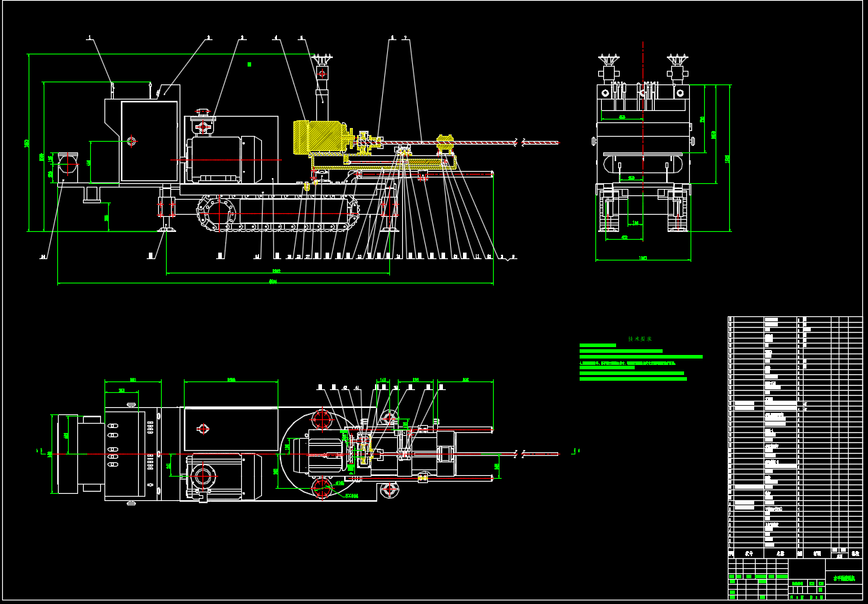Click the rear outrigger foot pad in side view
This screenshot has height=604, width=868.
167,228
